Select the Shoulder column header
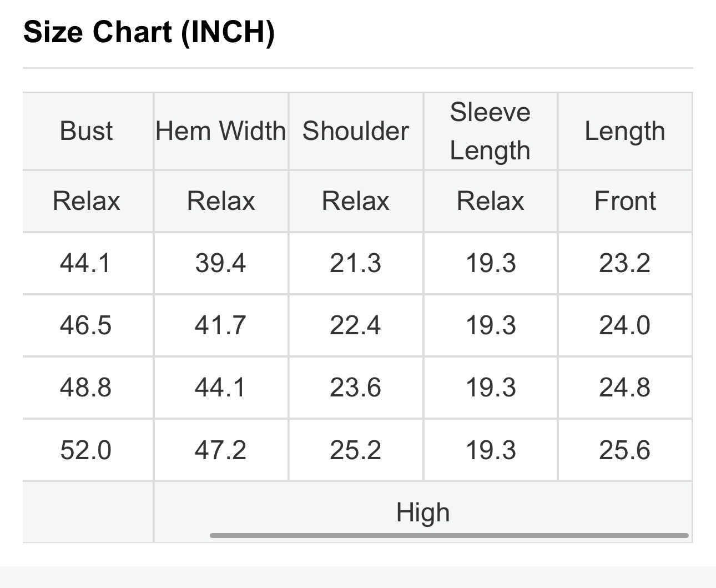Viewport: 716px width, 588px height. point(355,131)
